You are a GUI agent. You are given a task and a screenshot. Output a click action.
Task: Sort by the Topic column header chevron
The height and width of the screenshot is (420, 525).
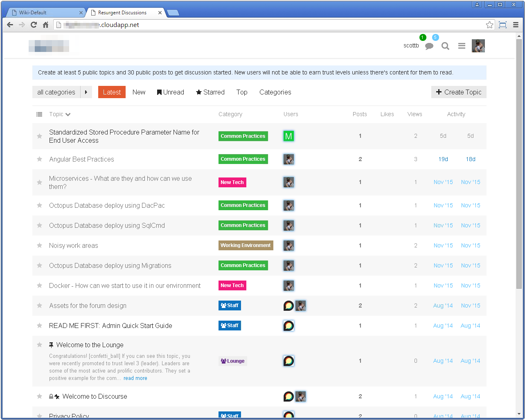coord(68,115)
